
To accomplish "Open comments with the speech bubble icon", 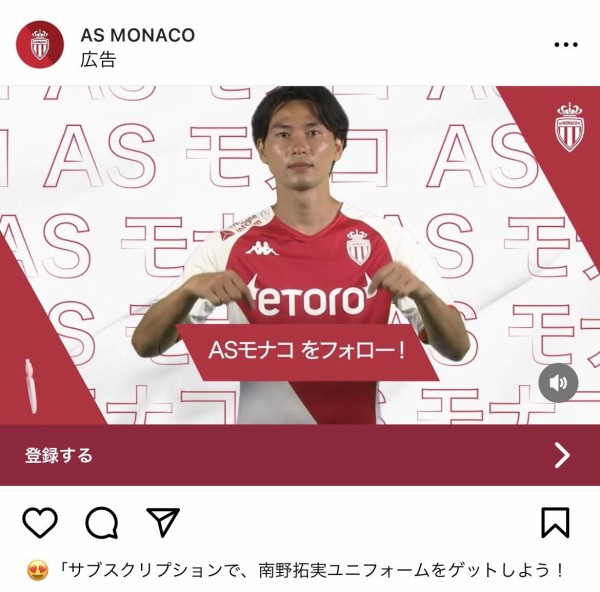I will (101, 523).
